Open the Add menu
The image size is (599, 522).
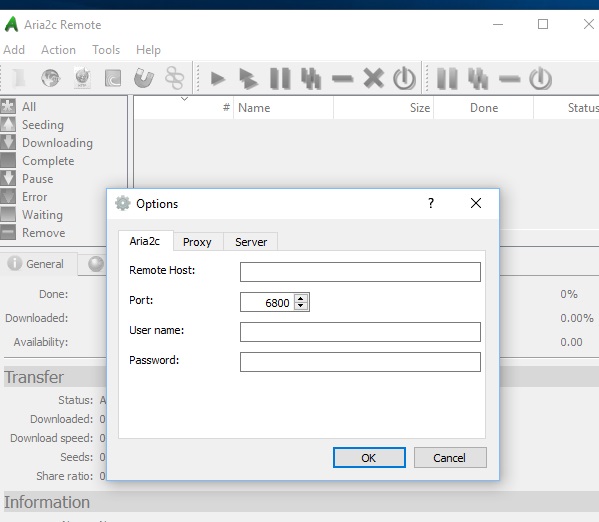tap(14, 50)
